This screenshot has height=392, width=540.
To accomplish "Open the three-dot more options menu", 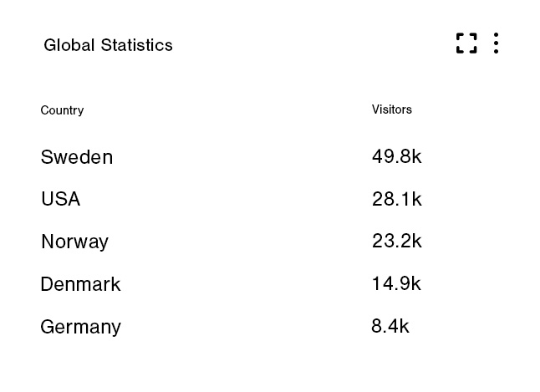I will click(x=496, y=43).
